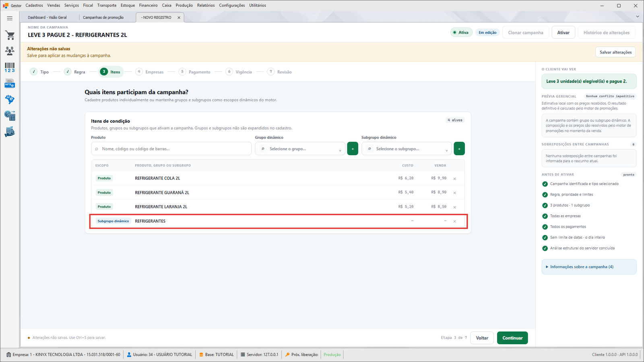Focus the product search input field

pos(171,149)
